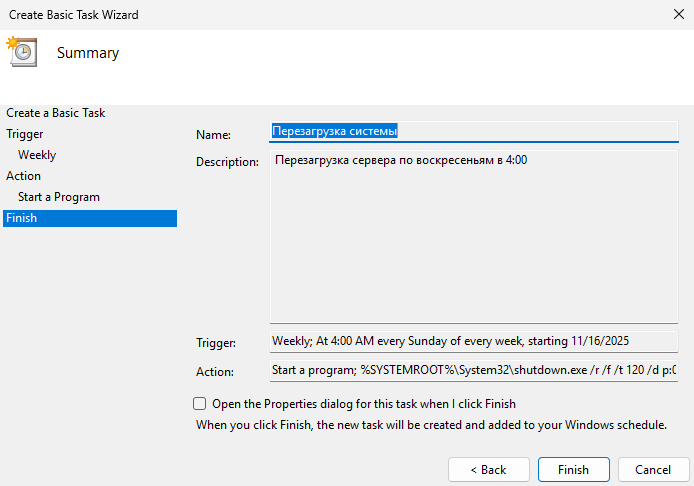Image resolution: width=694 pixels, height=486 pixels.
Task: Click the task wizard clock icon
Action: coord(21,52)
